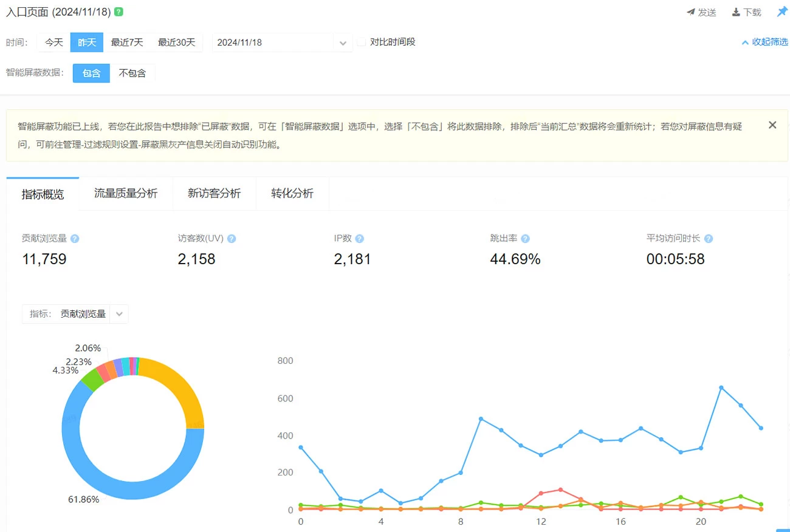Image resolution: width=790 pixels, height=532 pixels.
Task: Click help icon next to IP数
Action: point(360,239)
